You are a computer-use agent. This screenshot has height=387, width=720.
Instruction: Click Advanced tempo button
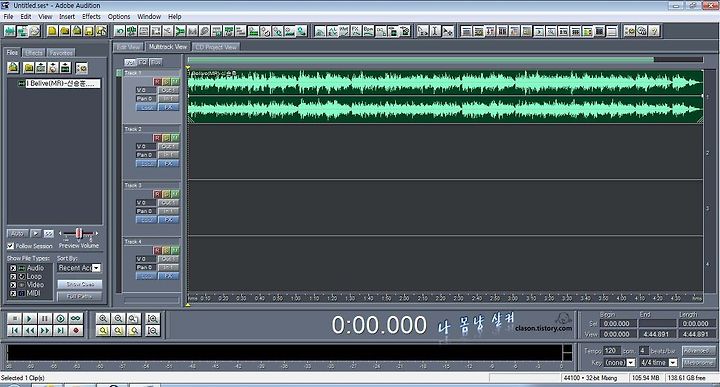(x=698, y=351)
